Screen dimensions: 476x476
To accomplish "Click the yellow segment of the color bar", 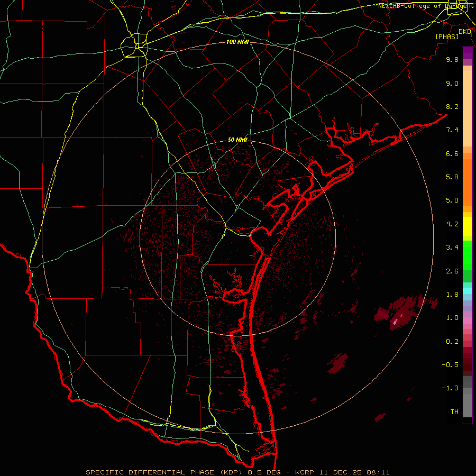I will (467, 226).
